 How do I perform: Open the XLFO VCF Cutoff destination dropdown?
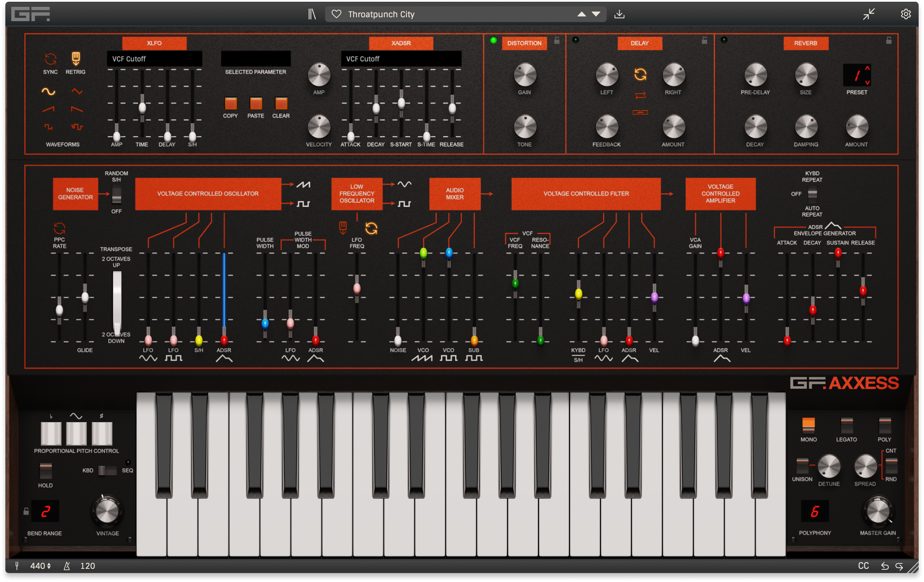coord(154,59)
